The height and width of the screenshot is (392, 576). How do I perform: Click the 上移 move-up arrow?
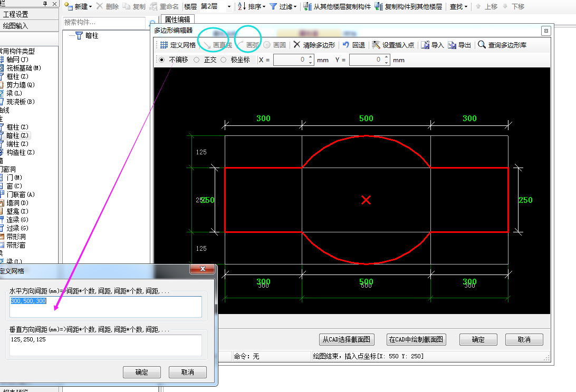(x=478, y=6)
